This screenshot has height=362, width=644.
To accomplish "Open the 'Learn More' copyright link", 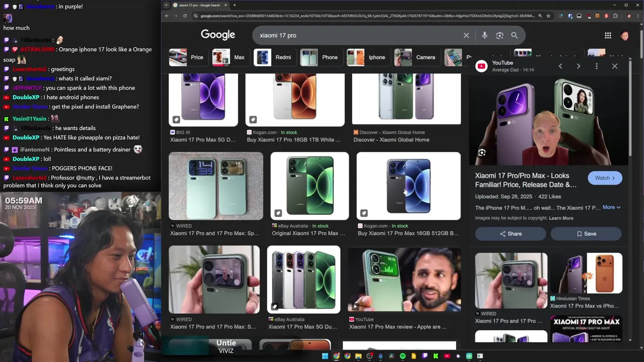I will (x=561, y=218).
